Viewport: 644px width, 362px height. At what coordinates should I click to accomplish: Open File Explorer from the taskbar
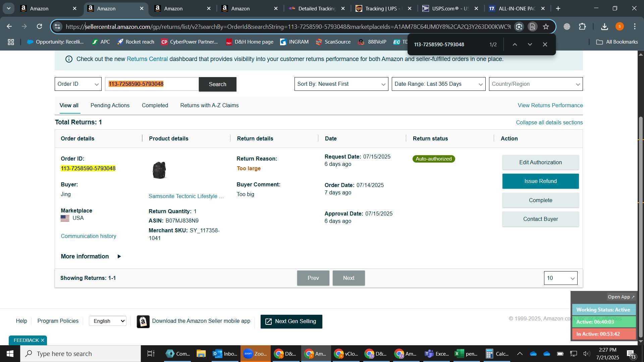click(x=201, y=354)
